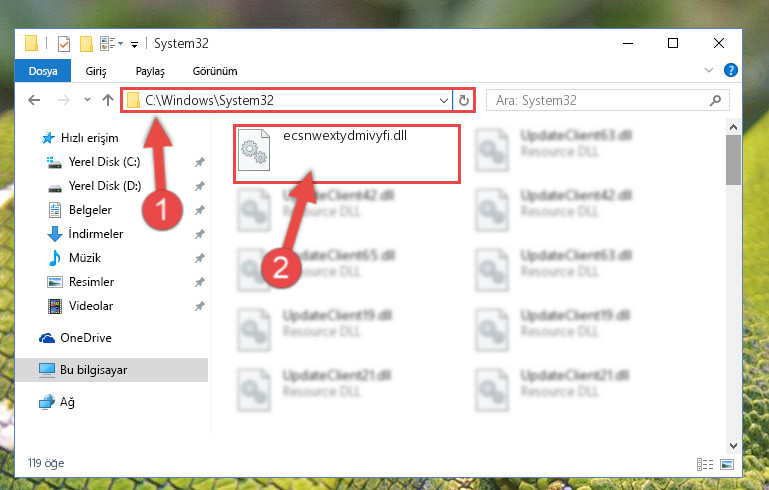The height and width of the screenshot is (490, 769).
Task: Click the New folder icon in title bar
Action: tap(86, 44)
